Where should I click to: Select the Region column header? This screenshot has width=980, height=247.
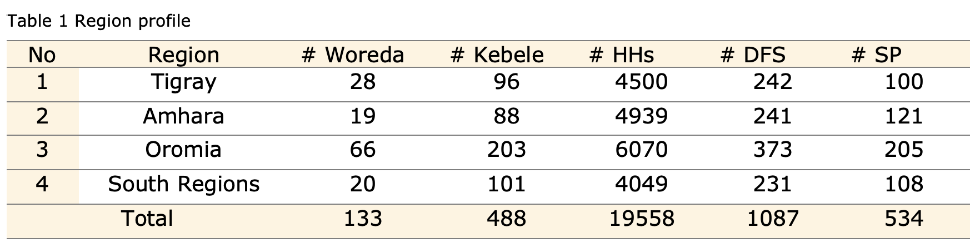(x=183, y=55)
